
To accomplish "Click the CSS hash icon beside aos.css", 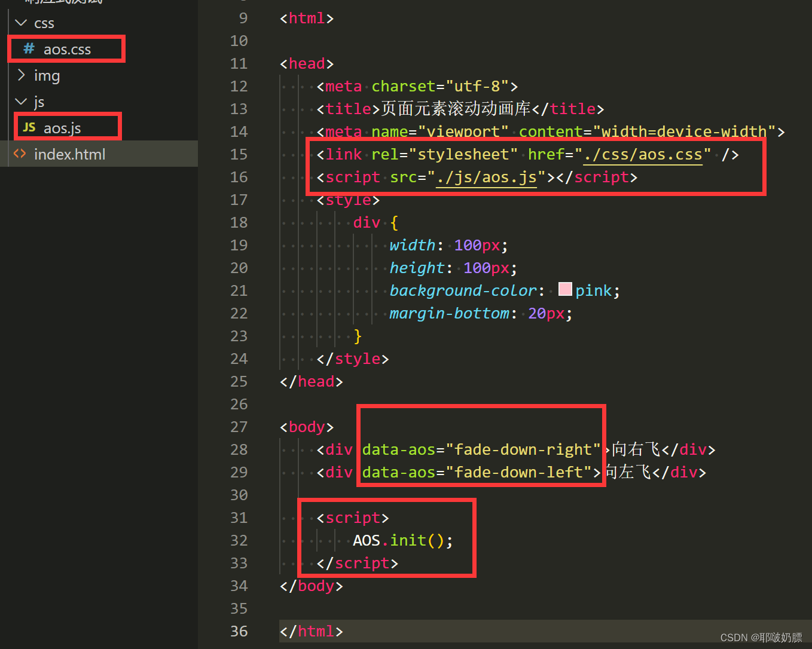I will click(28, 49).
